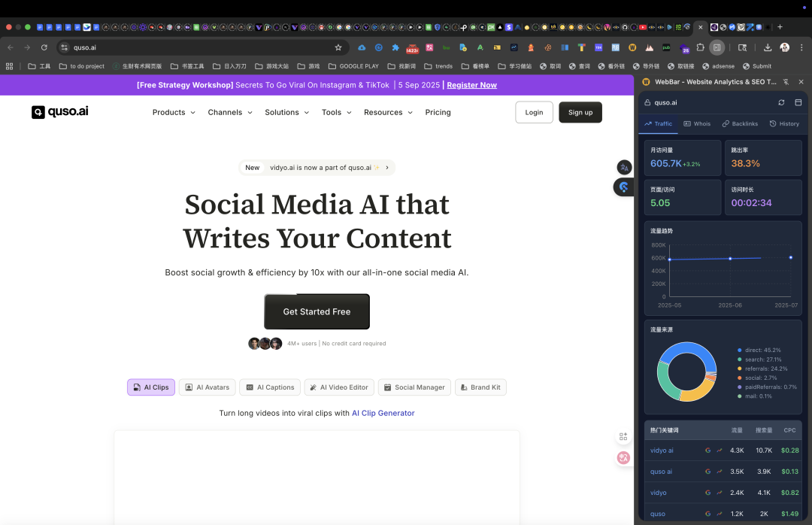The image size is (812, 525).
Task: Open the 工具 bookmarks folder
Action: [39, 66]
